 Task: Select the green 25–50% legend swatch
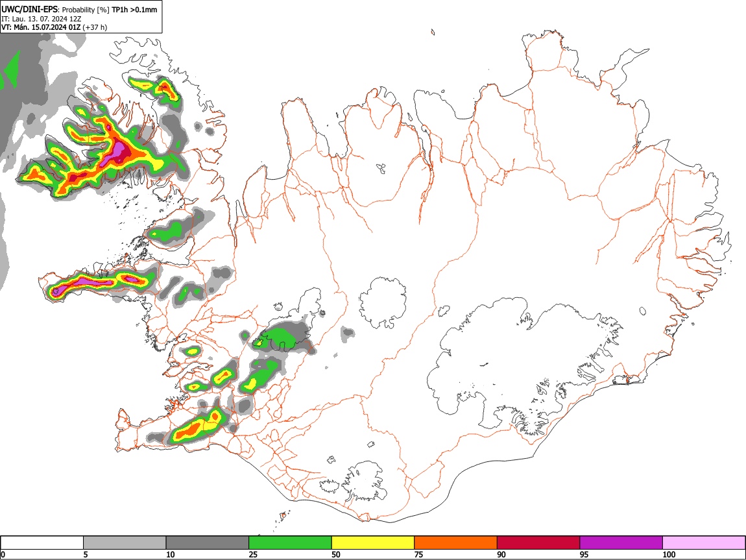[290, 543]
